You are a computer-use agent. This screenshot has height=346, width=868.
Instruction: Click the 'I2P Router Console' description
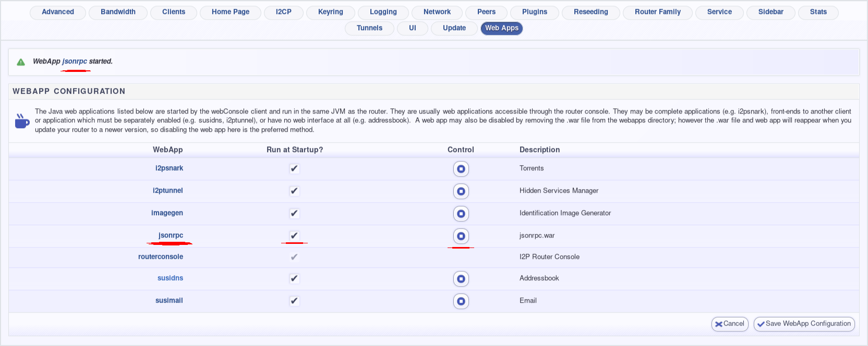549,257
